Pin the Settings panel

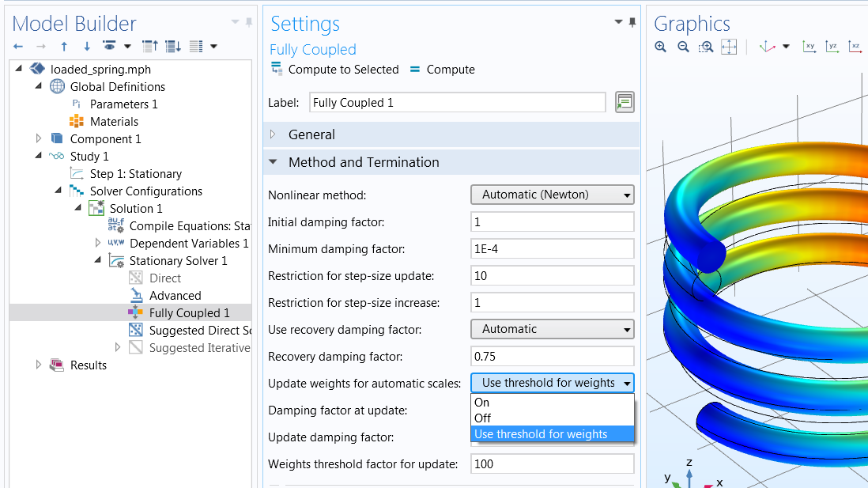click(x=632, y=23)
